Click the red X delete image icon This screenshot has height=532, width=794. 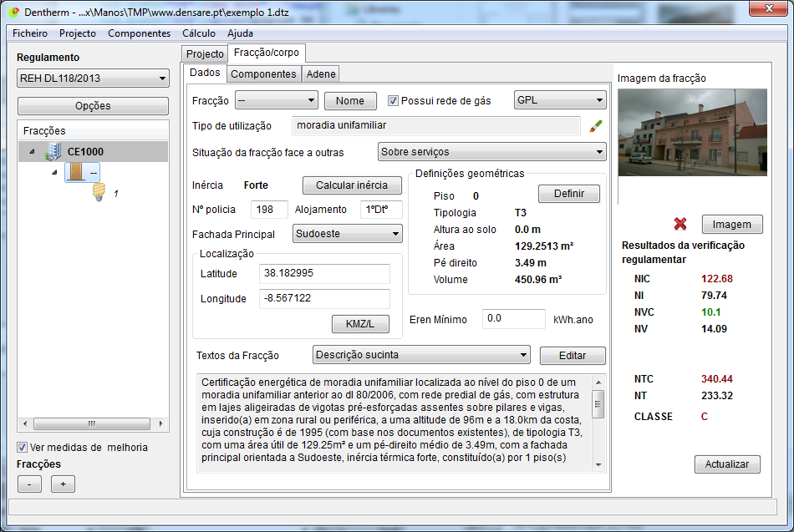[680, 224]
